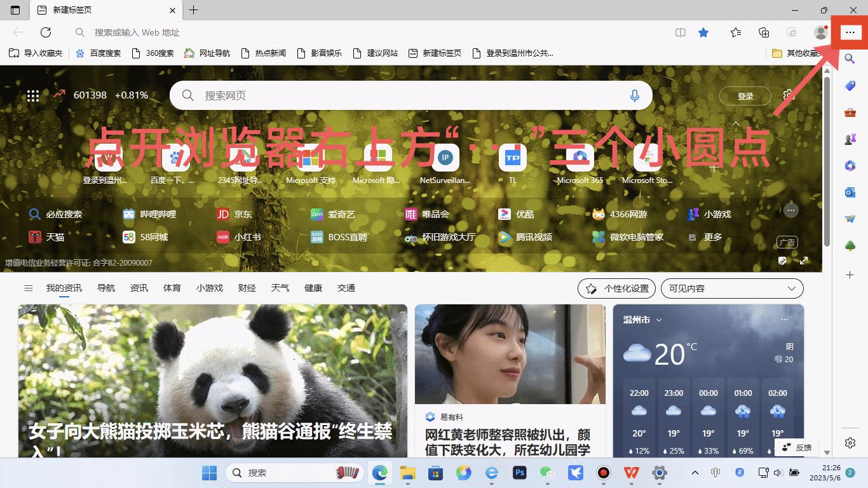868x488 pixels.
Task: Click the voice search microphone in search bar
Action: pos(635,95)
